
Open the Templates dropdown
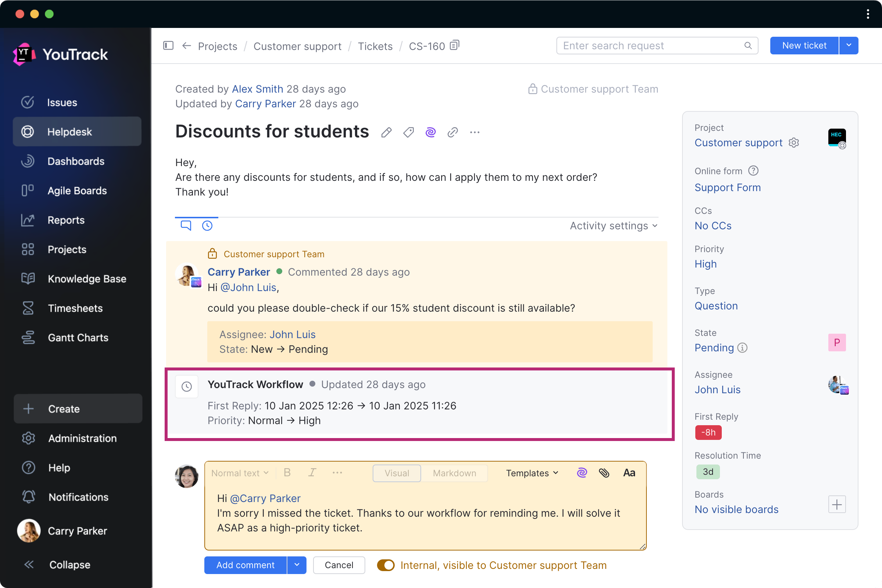click(x=531, y=473)
